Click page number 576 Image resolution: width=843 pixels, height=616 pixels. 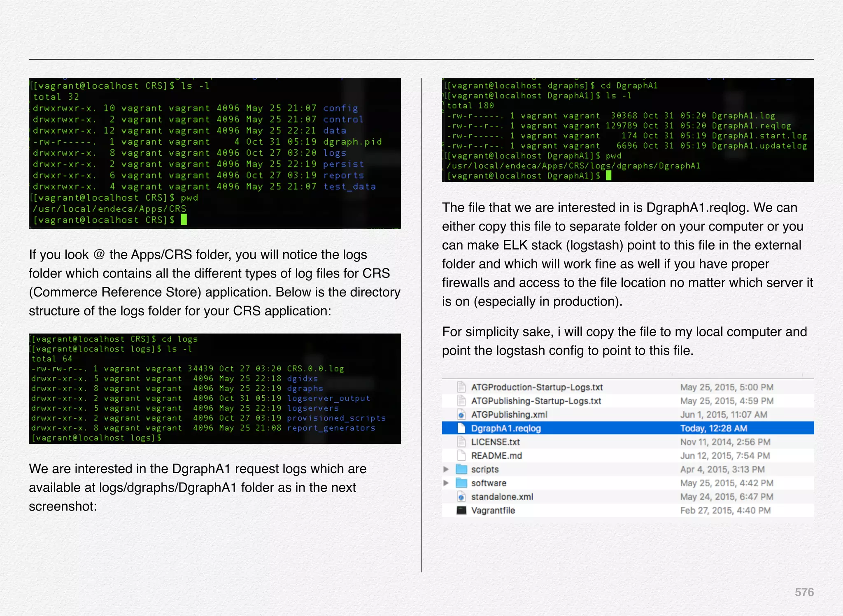coord(804,592)
